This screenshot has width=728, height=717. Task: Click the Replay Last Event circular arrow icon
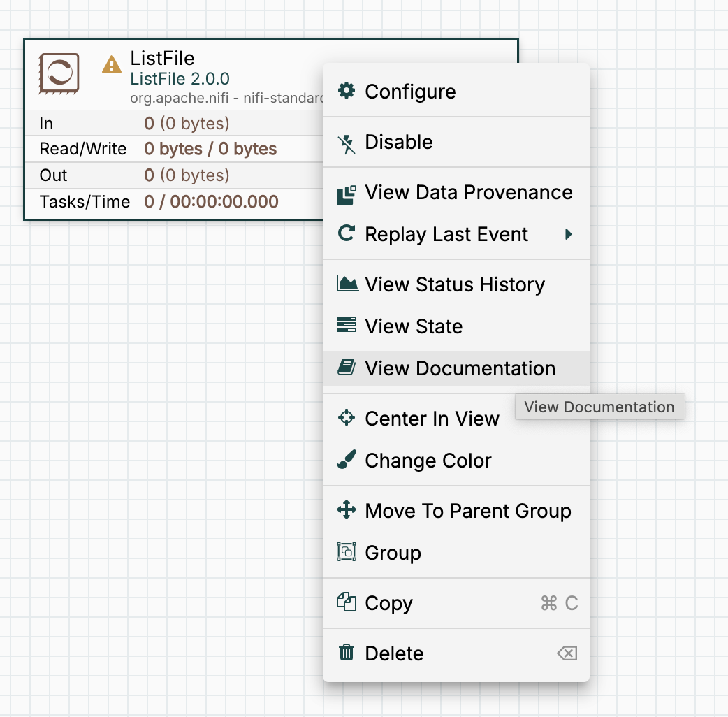(x=346, y=234)
